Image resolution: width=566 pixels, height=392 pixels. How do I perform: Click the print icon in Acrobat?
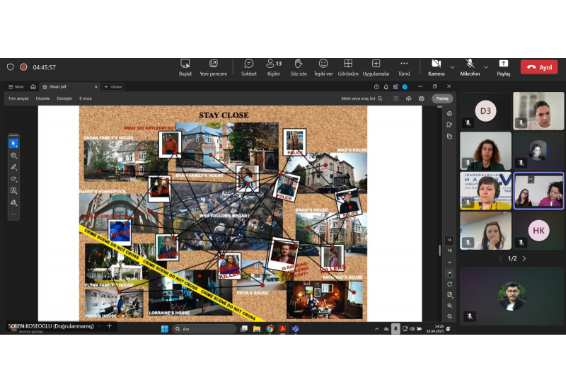tap(421, 98)
